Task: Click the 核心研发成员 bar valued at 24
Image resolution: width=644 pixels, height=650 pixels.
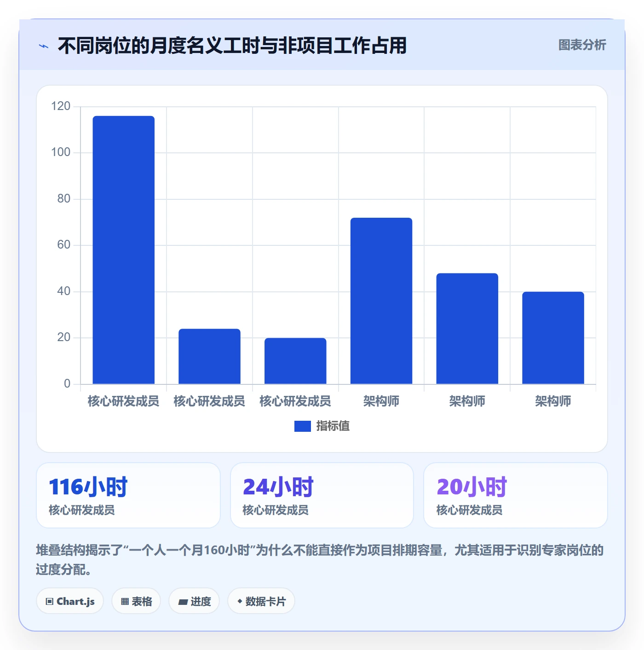Action: tap(209, 356)
